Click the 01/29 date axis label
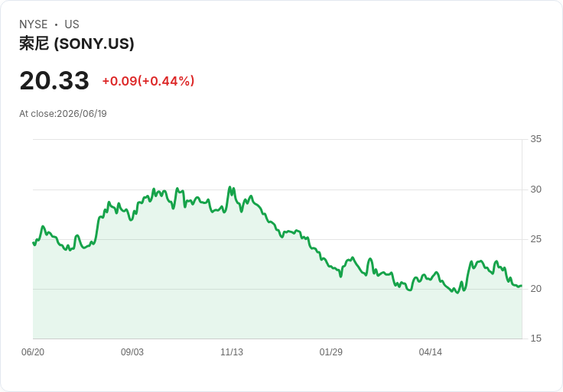 (330, 352)
